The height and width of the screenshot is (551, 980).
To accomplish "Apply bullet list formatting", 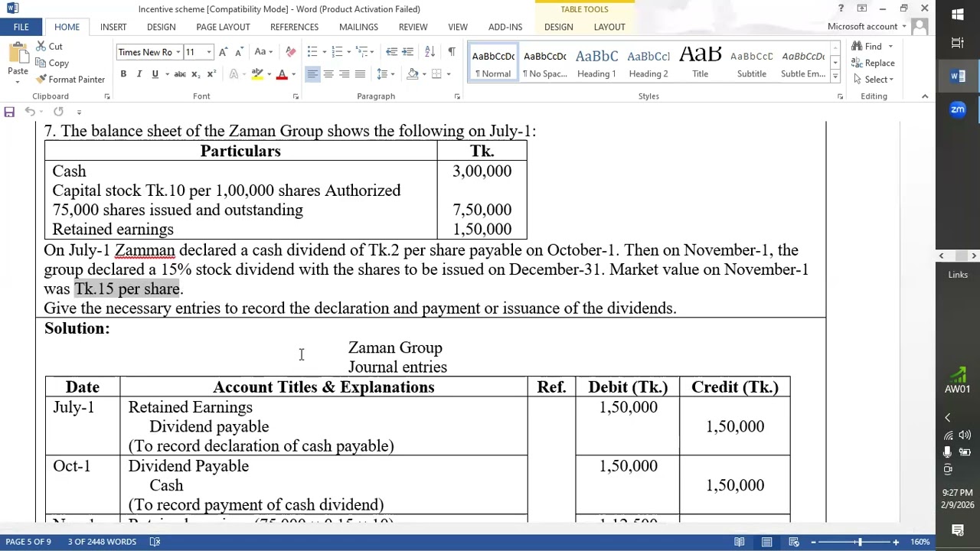I will click(x=312, y=52).
